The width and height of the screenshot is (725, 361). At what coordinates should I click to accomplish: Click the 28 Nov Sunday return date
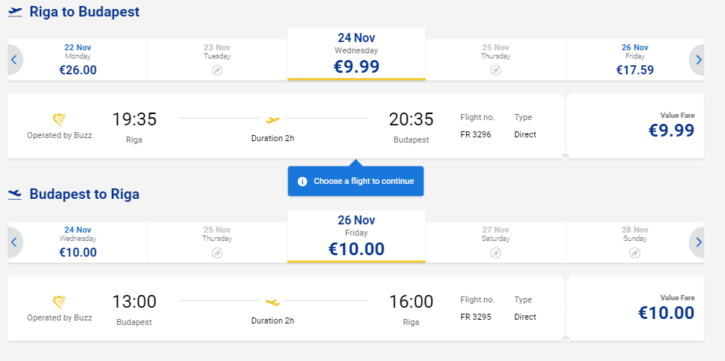coord(634,242)
